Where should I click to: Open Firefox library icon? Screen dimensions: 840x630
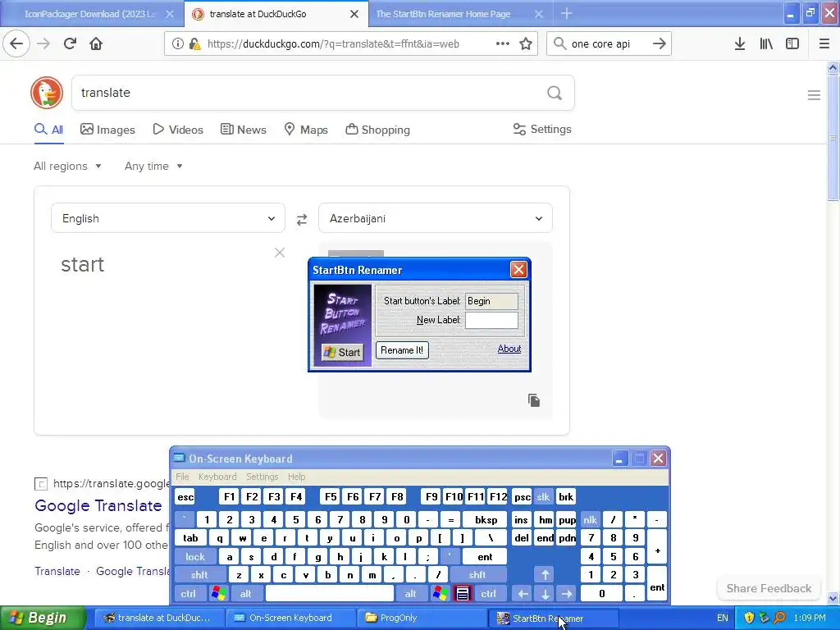(766, 44)
